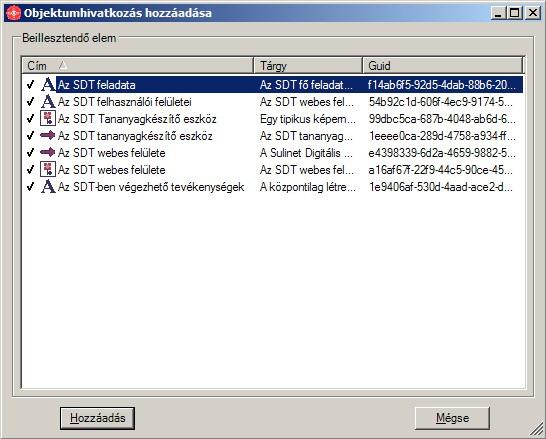Sort the list by the Guid column header

point(443,65)
